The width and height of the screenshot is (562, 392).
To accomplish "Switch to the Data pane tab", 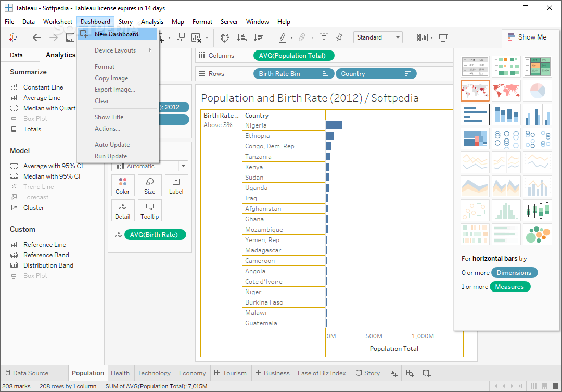I will click(16, 55).
